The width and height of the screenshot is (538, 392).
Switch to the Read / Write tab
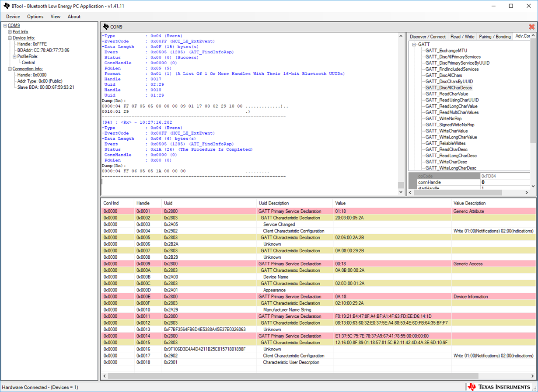[462, 37]
